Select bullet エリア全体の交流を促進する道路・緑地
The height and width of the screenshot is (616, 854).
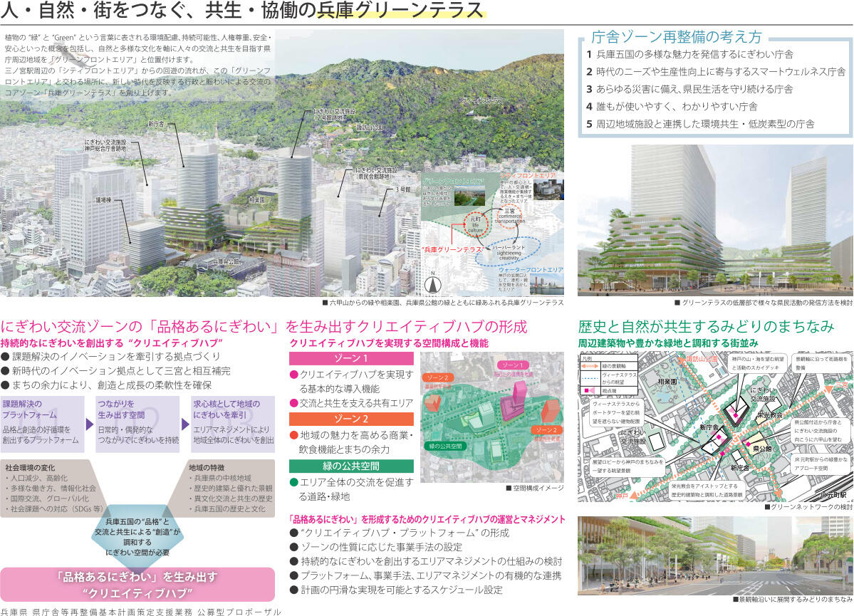pos(351,489)
